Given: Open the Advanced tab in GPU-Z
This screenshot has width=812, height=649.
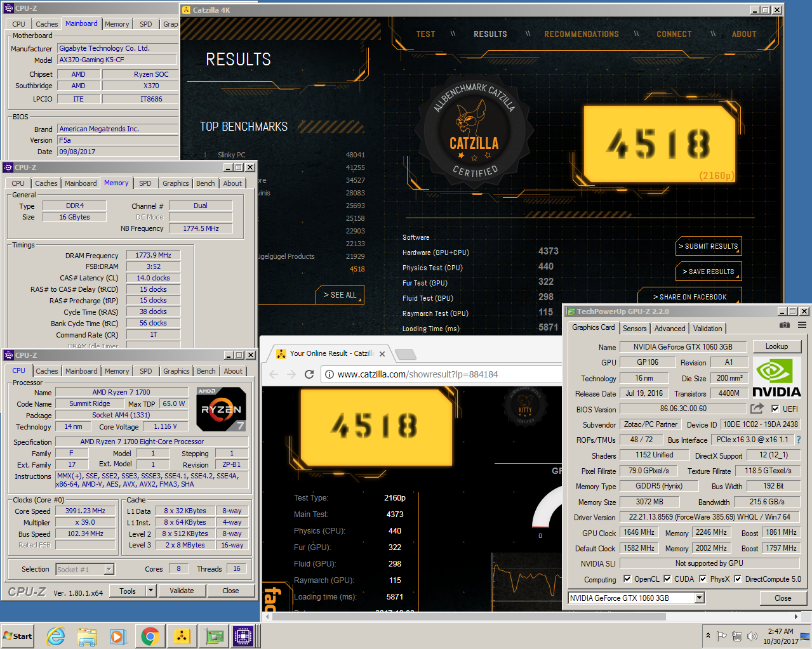Looking at the screenshot, I should 670,328.
